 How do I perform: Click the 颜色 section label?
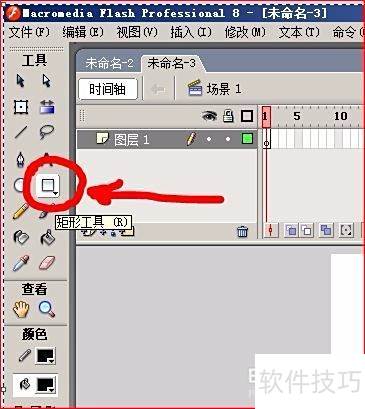point(35,334)
